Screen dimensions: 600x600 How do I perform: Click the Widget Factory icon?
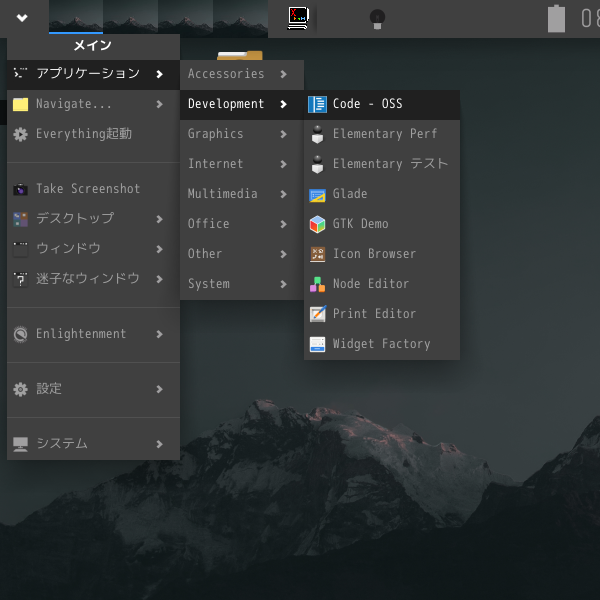pos(317,344)
